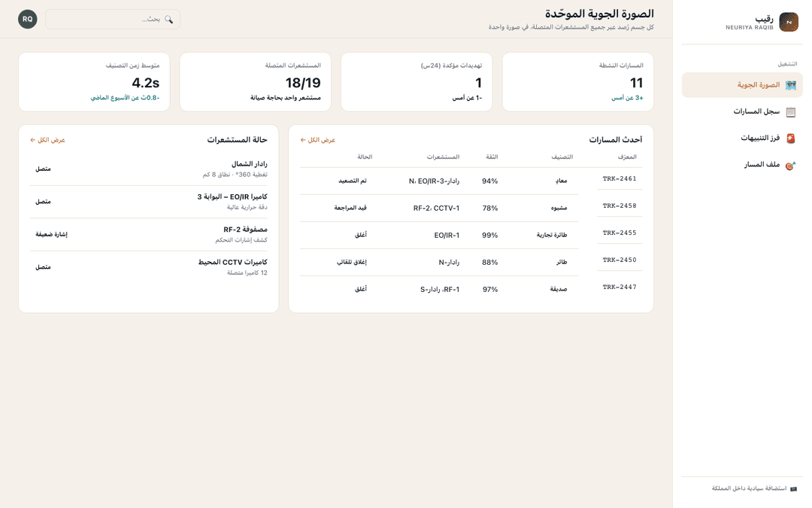The height and width of the screenshot is (508, 812).
Task: Select فرز التنبيهات in the sidebar
Action: (742, 138)
